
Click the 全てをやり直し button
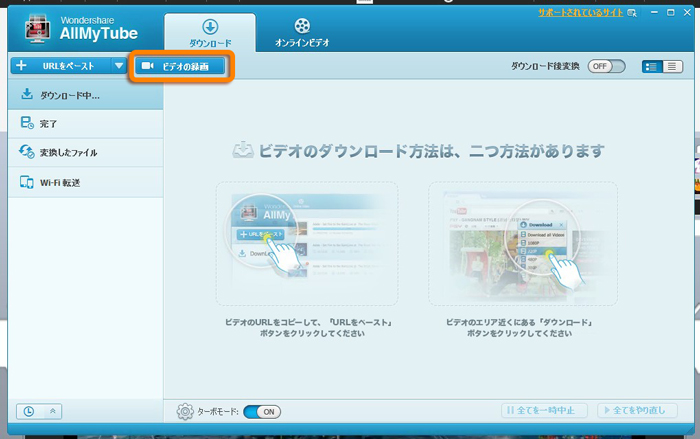(638, 410)
